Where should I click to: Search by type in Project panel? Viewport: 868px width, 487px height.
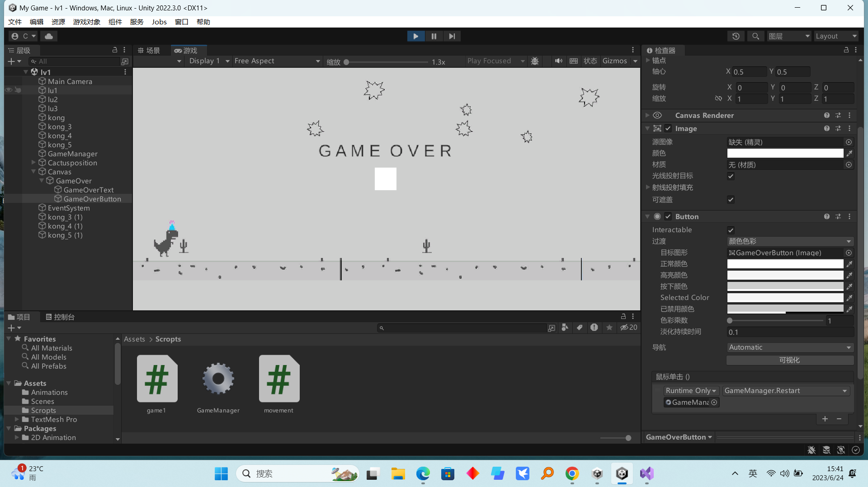pos(565,328)
